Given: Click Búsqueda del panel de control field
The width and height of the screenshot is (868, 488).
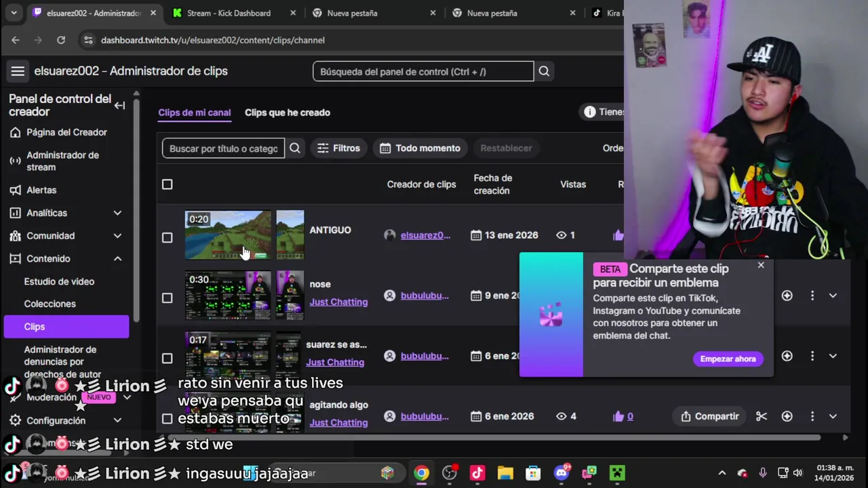Looking at the screenshot, I should click(423, 71).
